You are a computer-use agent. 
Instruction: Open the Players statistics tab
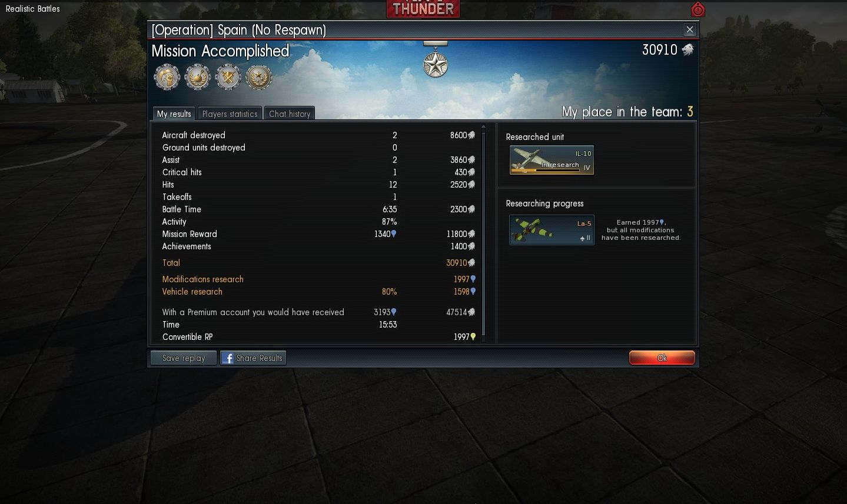pyautogui.click(x=230, y=114)
